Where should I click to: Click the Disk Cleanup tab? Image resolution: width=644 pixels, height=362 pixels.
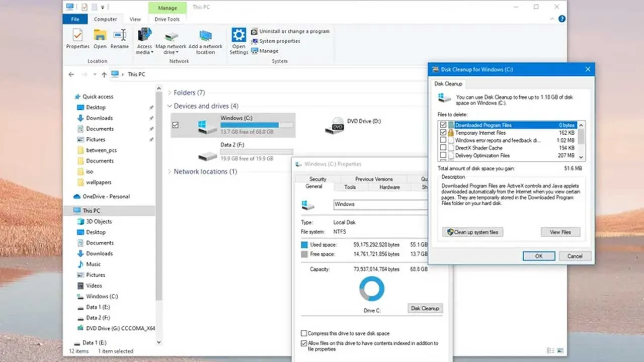tap(448, 84)
